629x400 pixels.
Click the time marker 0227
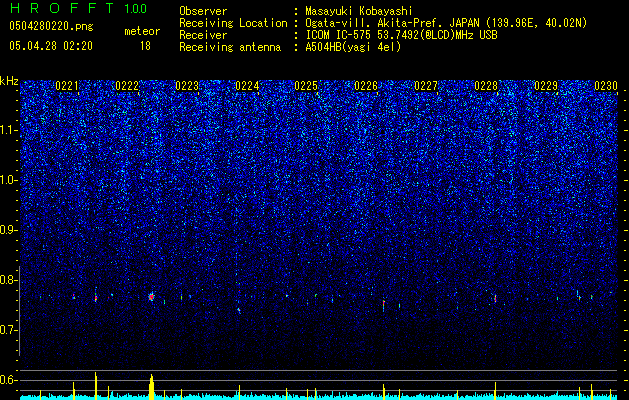[x=426, y=86]
